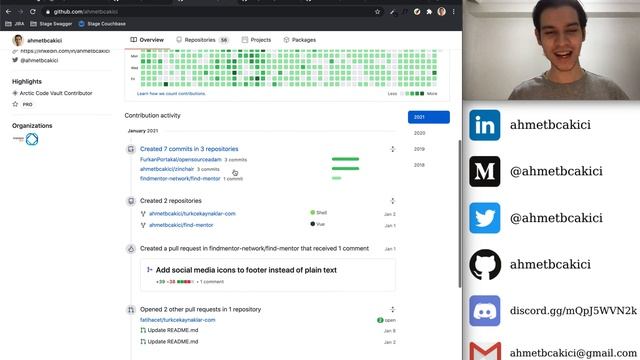Open @ahmetbcakici Twitter link in sidebar
The width and height of the screenshot is (640, 360).
pyautogui.click(x=39, y=60)
